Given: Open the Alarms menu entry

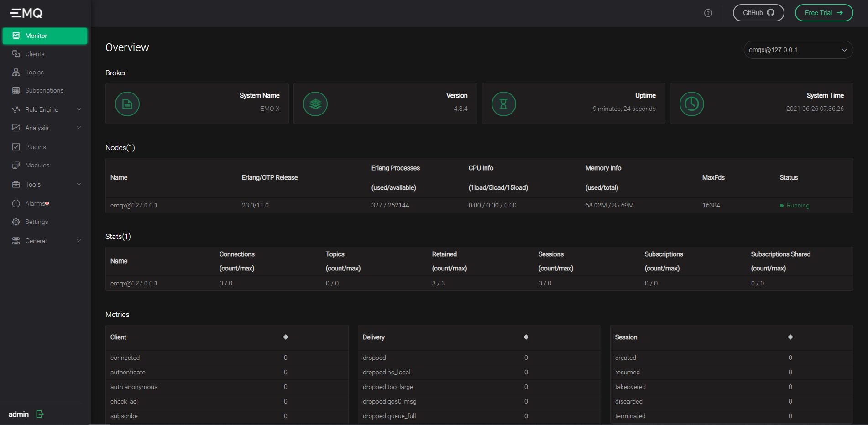Looking at the screenshot, I should coord(45,203).
